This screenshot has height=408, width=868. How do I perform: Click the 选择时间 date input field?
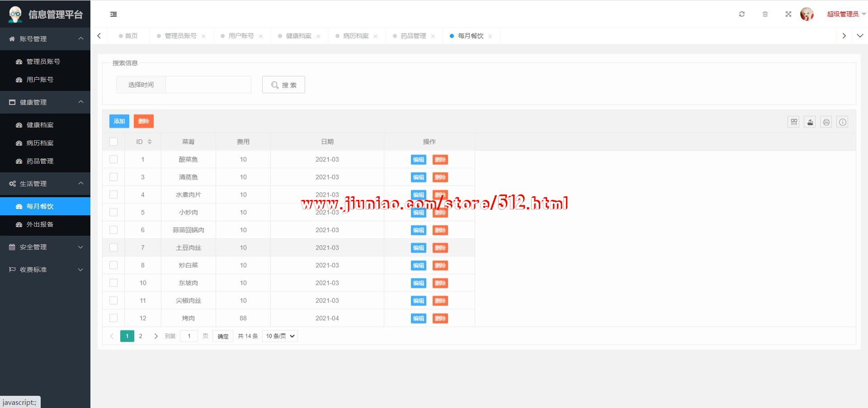(x=208, y=85)
